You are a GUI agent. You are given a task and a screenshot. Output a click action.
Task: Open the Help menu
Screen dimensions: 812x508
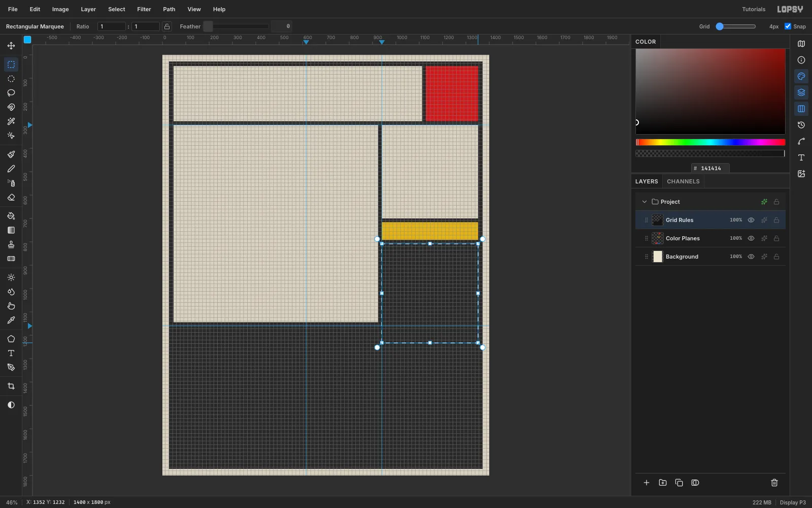(219, 9)
